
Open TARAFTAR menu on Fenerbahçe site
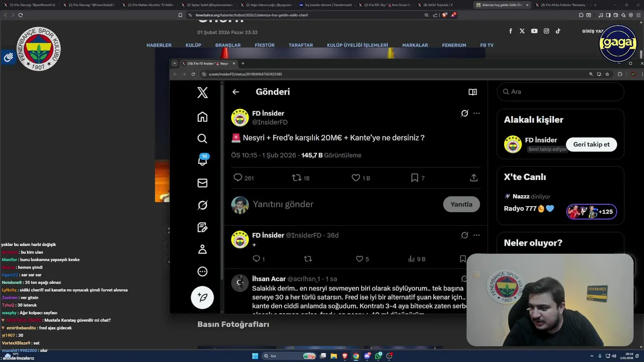(301, 45)
